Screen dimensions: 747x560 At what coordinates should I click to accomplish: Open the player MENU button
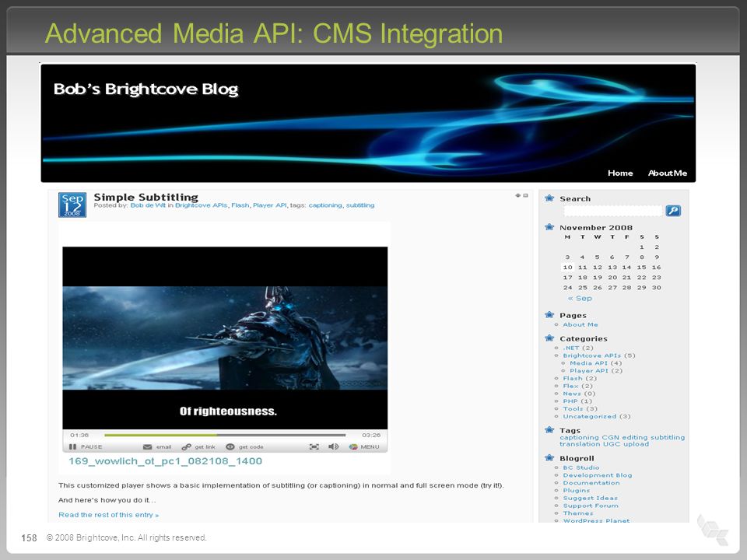[364, 446]
